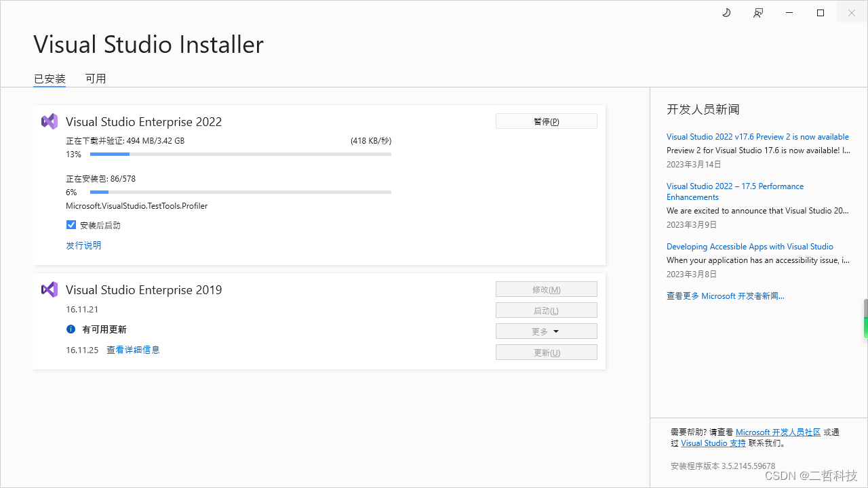The height and width of the screenshot is (488, 868).
Task: Click the 2023年3月14日 news date
Action: 694,165
